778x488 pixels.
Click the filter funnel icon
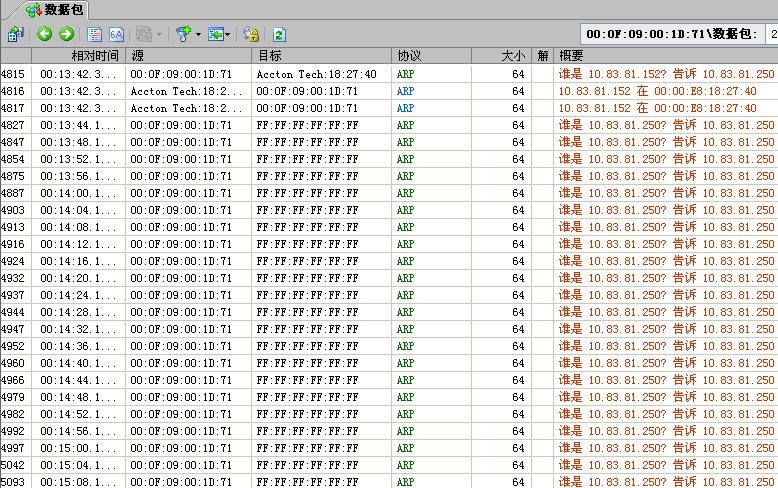pyautogui.click(x=183, y=34)
